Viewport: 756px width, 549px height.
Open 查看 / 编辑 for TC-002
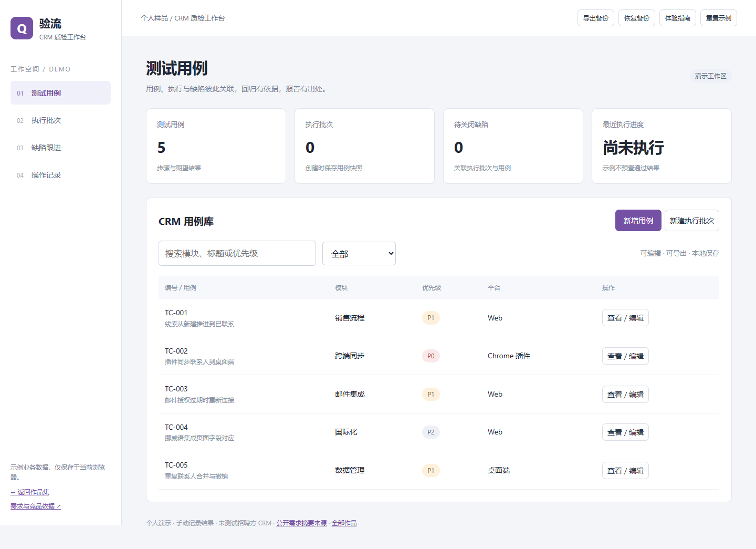625,356
